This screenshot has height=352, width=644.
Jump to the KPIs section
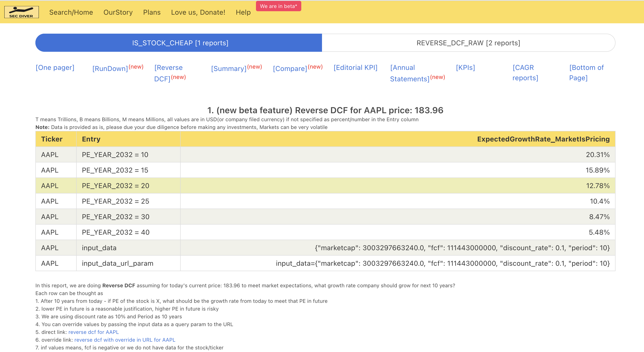(x=465, y=68)
